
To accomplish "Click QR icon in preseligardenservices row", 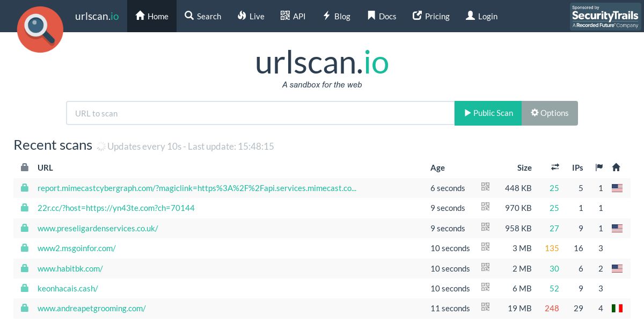I will [x=486, y=227].
